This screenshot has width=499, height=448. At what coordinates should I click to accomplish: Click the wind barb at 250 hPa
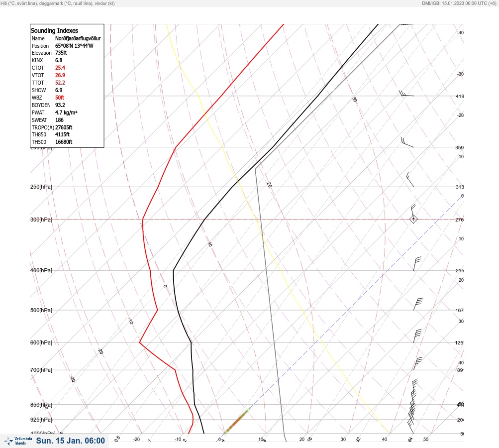(x=410, y=180)
